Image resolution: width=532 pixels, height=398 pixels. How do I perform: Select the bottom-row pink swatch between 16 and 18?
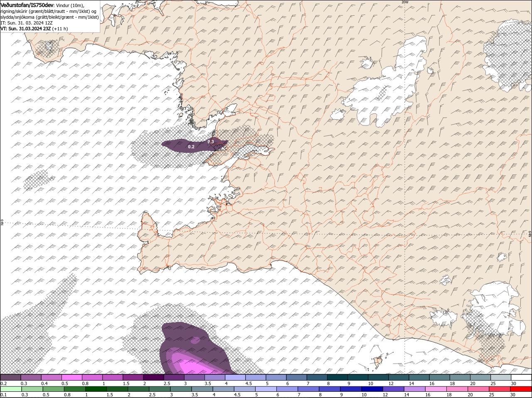436,389
